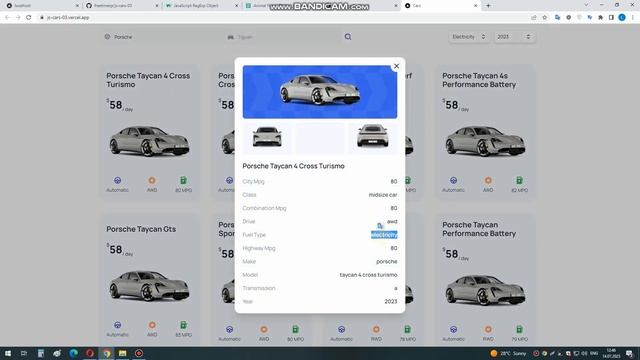640x360 pixels.
Task: Select the rear view car thumbnail
Action: coord(372,137)
